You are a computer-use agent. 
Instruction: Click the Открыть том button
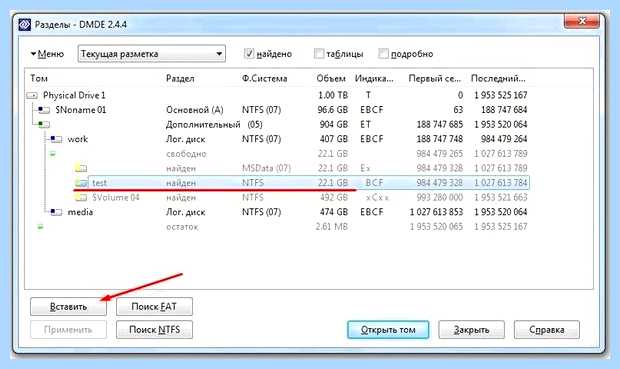pyautogui.click(x=388, y=329)
